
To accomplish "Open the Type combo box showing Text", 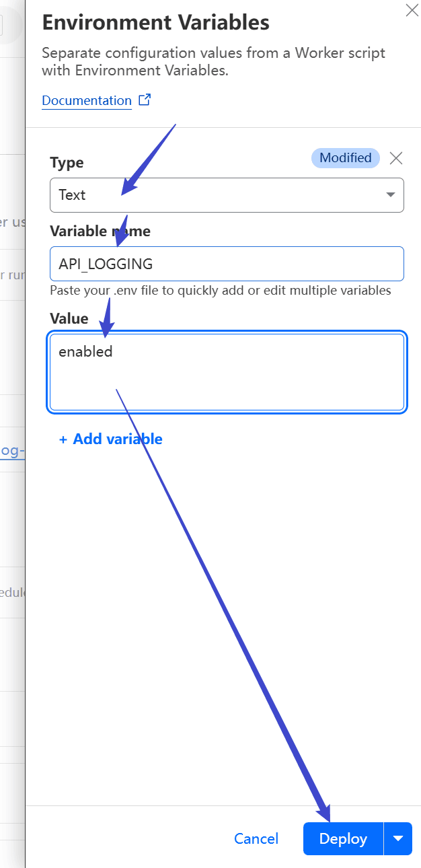I will (x=227, y=195).
